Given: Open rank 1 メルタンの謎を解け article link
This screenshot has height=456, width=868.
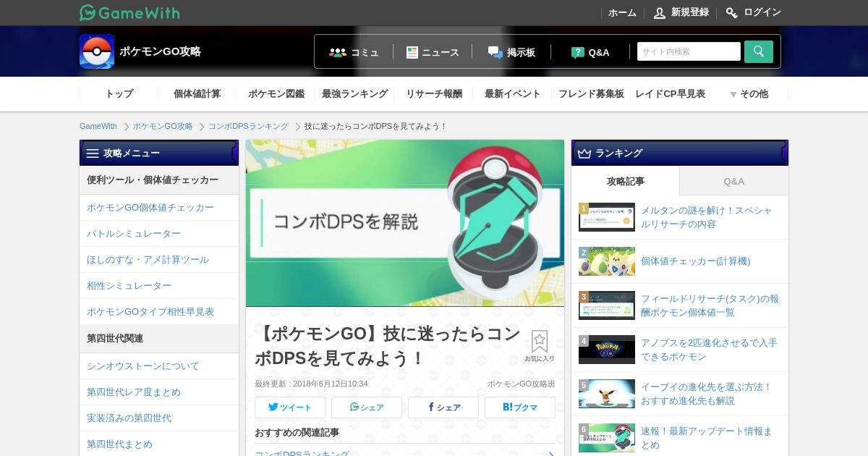Looking at the screenshot, I should pyautogui.click(x=707, y=217).
